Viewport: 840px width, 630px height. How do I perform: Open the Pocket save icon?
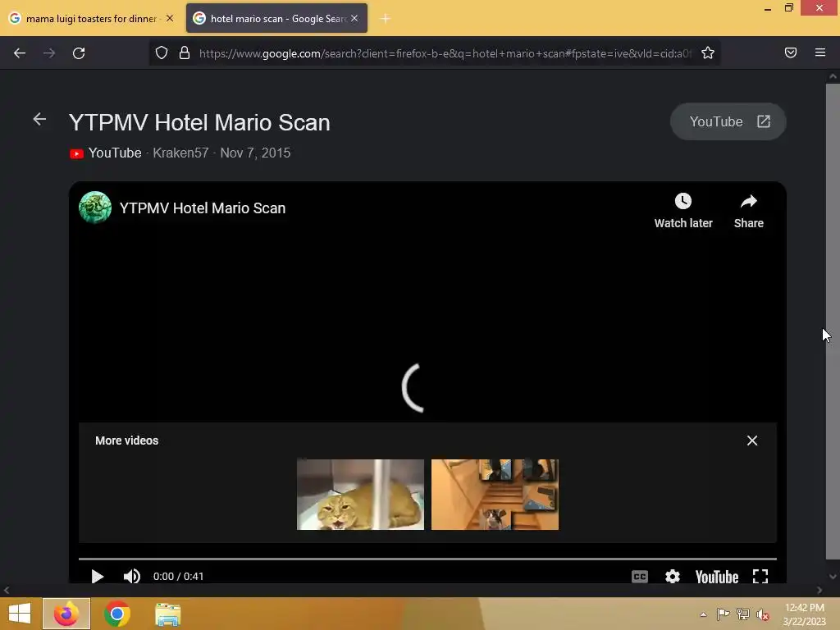pos(791,52)
